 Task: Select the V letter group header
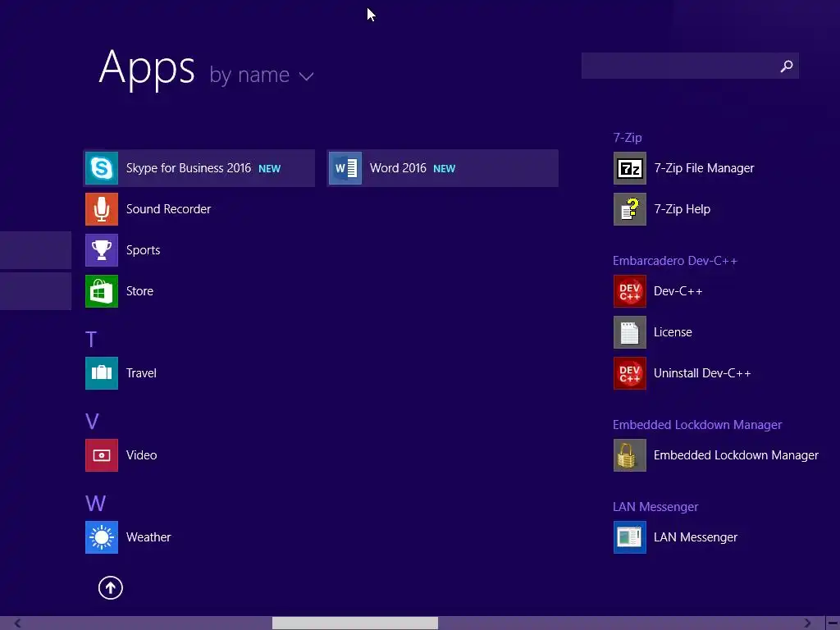(x=92, y=421)
